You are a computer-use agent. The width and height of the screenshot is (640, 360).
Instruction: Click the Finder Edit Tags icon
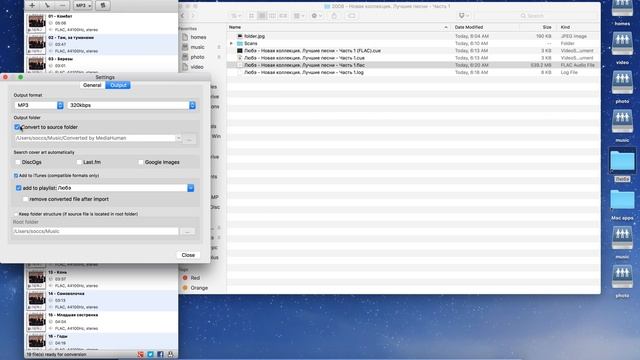[351, 16]
